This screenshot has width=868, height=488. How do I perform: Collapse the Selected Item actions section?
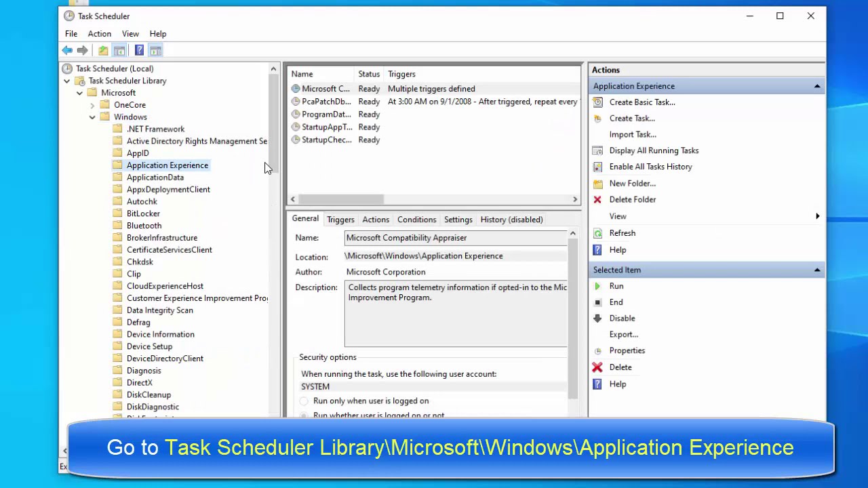click(817, 270)
